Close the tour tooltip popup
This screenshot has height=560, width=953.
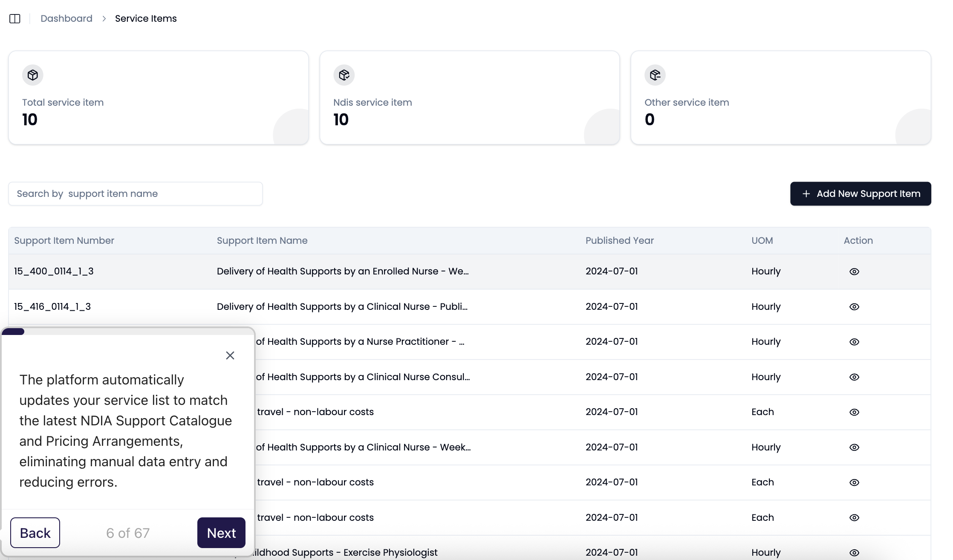[x=230, y=355]
